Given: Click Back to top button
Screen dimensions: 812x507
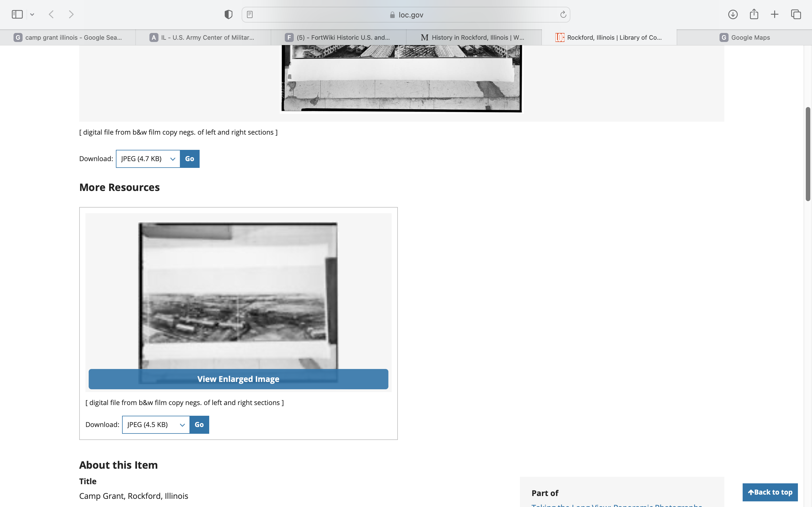Looking at the screenshot, I should [x=770, y=492].
